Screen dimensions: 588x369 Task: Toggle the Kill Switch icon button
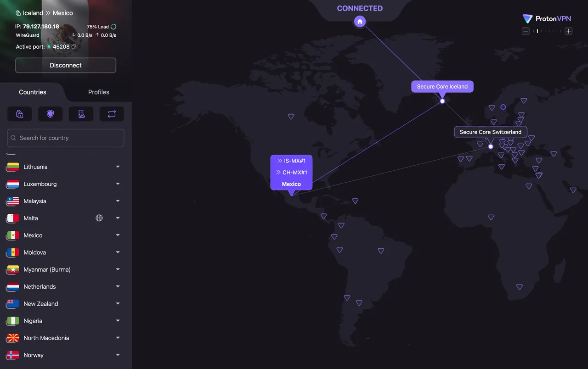81,114
